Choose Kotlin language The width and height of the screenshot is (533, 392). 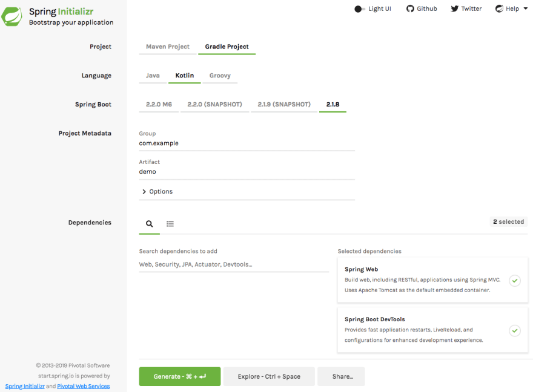[185, 76]
